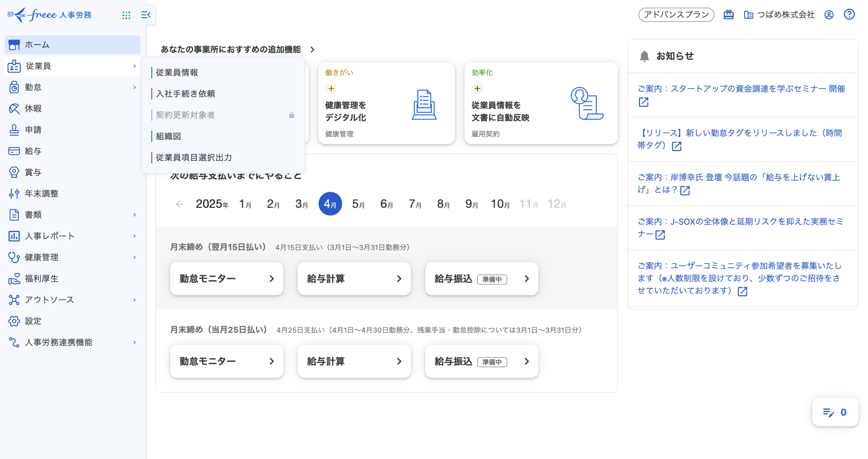Open 年末調整 year-end adjustment icon
This screenshot has height=459, width=868.
pyautogui.click(x=14, y=194)
